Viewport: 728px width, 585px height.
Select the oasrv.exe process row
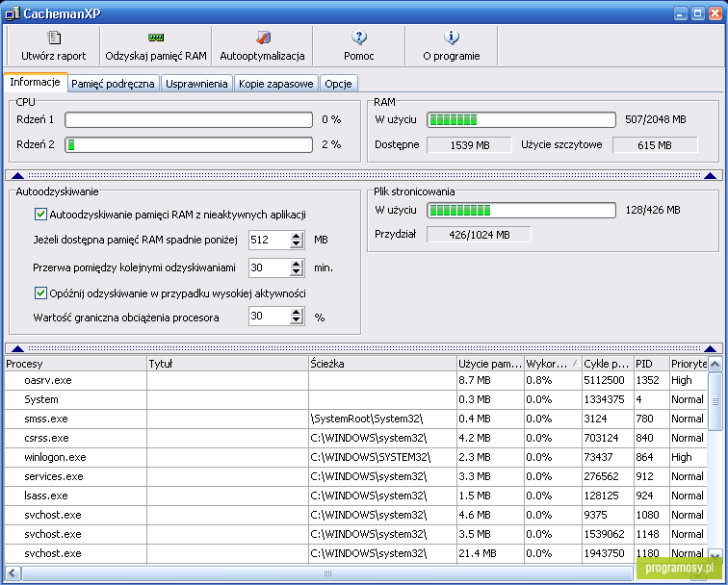pos(355,380)
